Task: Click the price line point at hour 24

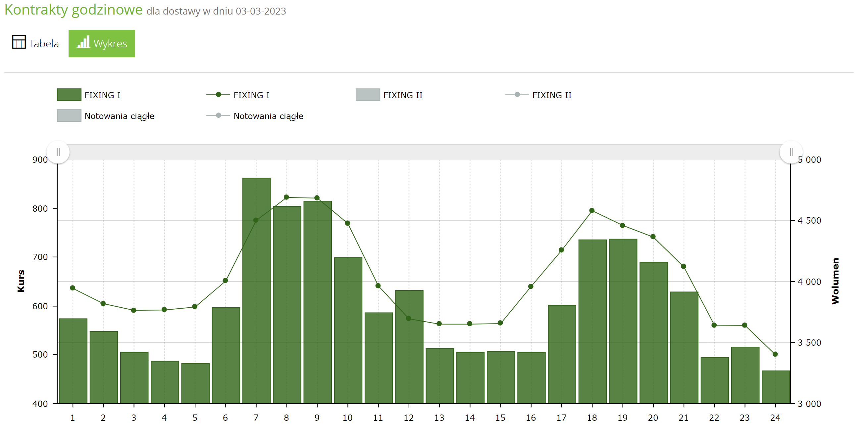Action: (x=775, y=354)
